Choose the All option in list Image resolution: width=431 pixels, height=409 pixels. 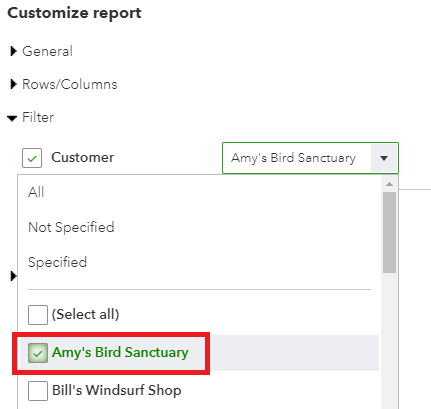pyautogui.click(x=36, y=192)
